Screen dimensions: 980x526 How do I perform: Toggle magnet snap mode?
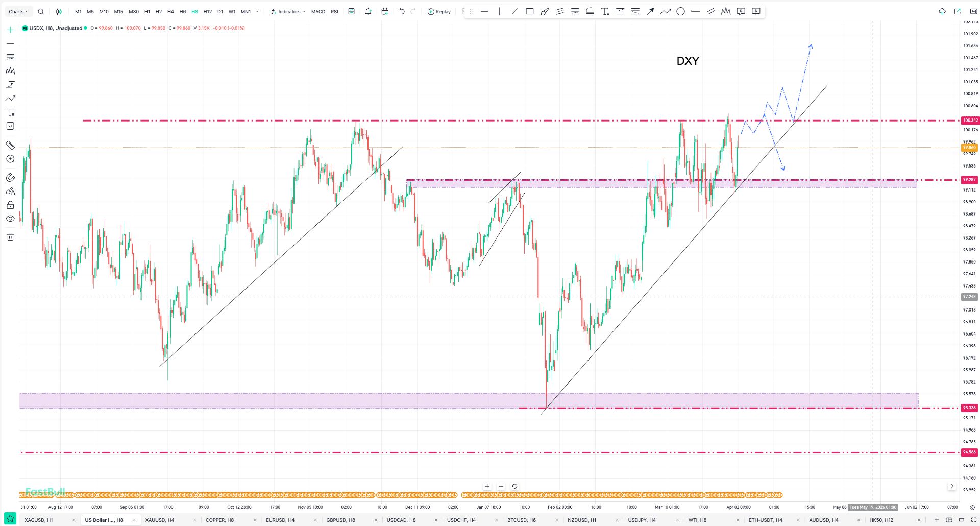tap(10, 177)
